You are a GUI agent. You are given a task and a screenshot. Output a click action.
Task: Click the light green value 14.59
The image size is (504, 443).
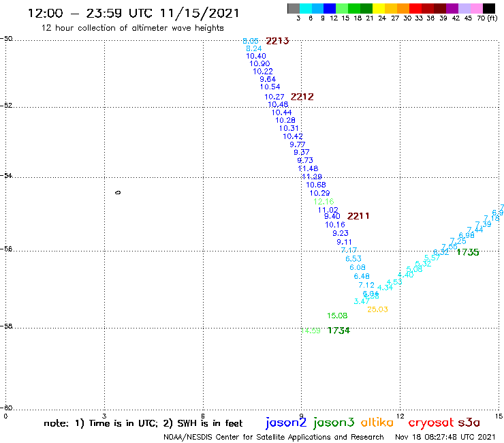coord(311,331)
